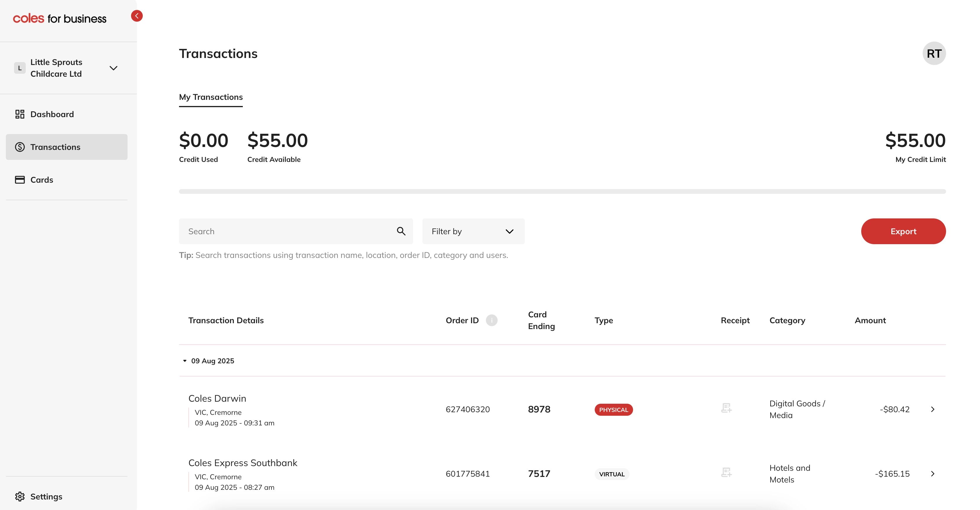
Task: Click card ending 8978
Action: 539,409
